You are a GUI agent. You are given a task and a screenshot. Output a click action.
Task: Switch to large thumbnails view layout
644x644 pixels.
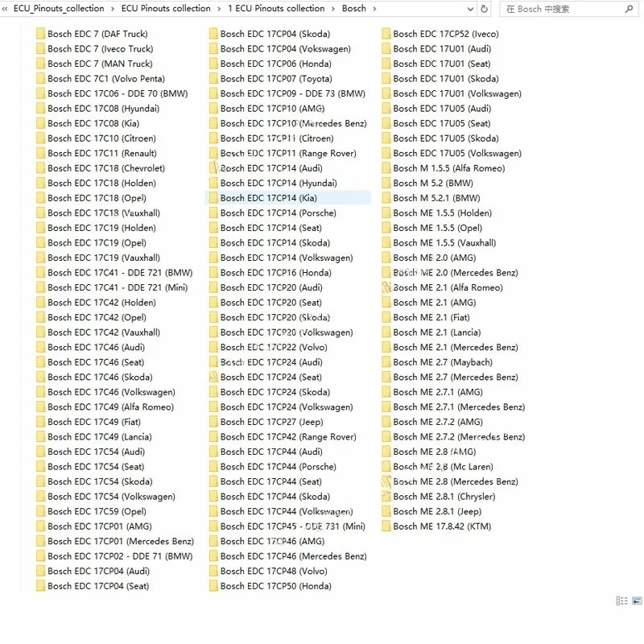(x=637, y=601)
